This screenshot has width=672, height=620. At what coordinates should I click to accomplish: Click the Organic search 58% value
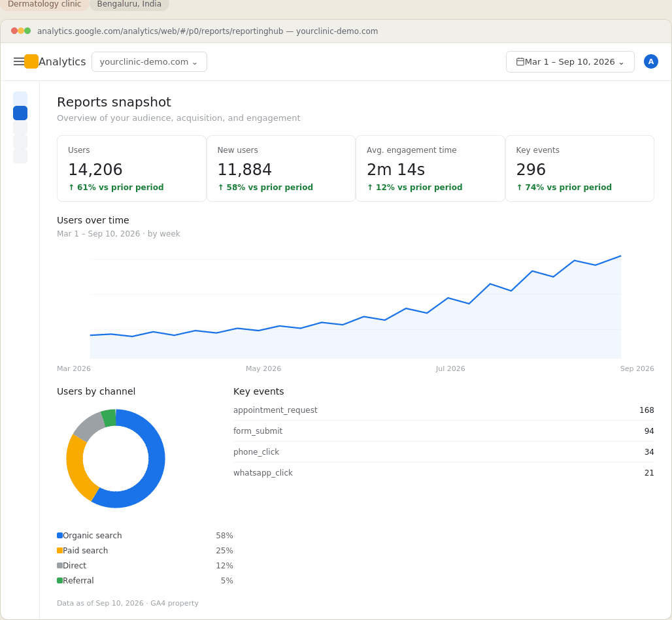(224, 536)
